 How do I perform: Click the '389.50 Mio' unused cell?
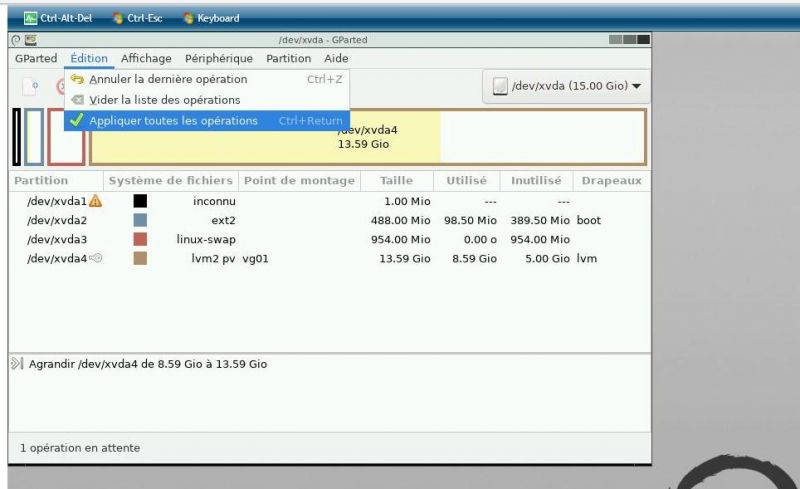(540, 221)
